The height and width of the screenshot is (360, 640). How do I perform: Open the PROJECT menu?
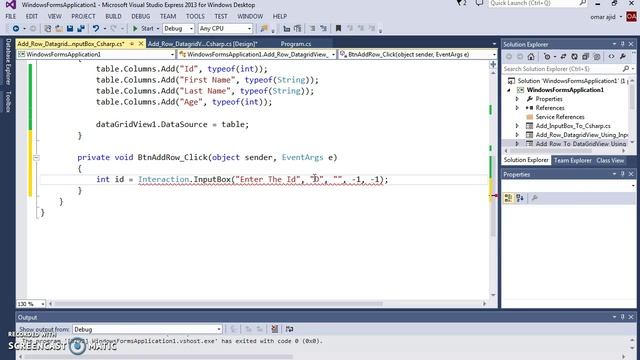83,16
